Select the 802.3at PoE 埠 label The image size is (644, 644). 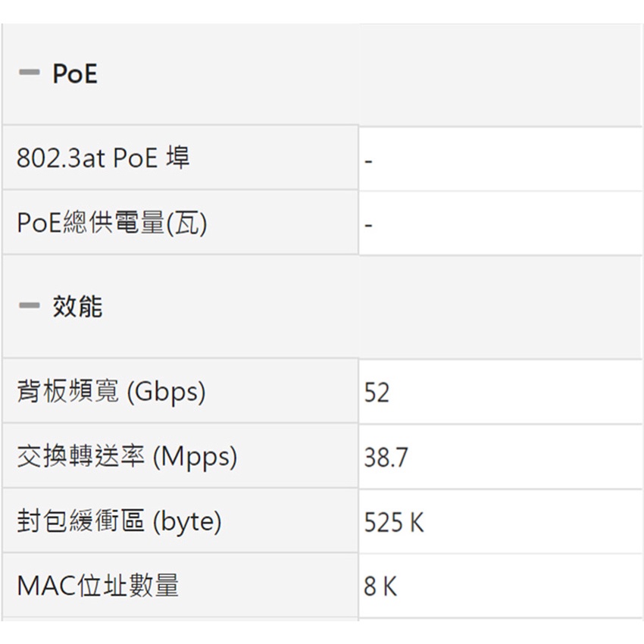point(103,158)
